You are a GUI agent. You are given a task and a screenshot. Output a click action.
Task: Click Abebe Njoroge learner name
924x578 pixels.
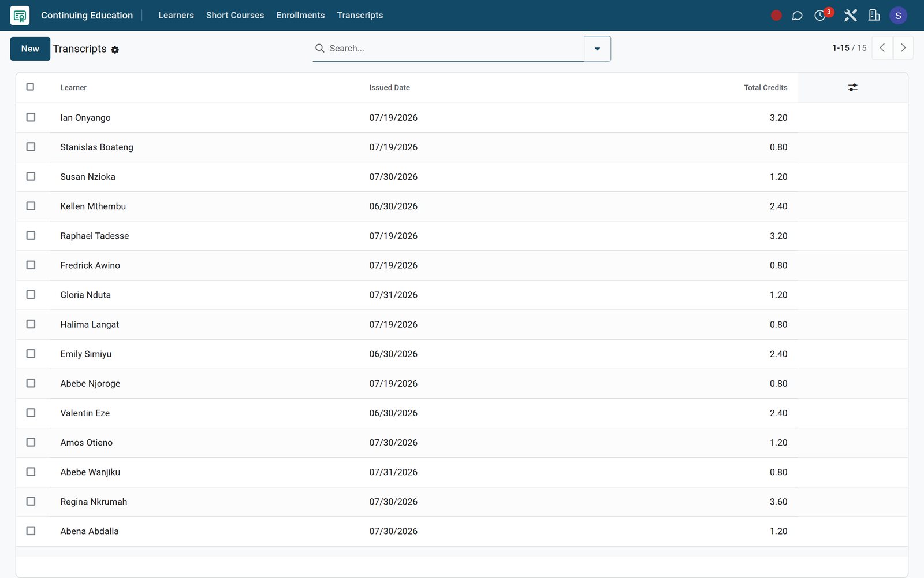tap(90, 384)
